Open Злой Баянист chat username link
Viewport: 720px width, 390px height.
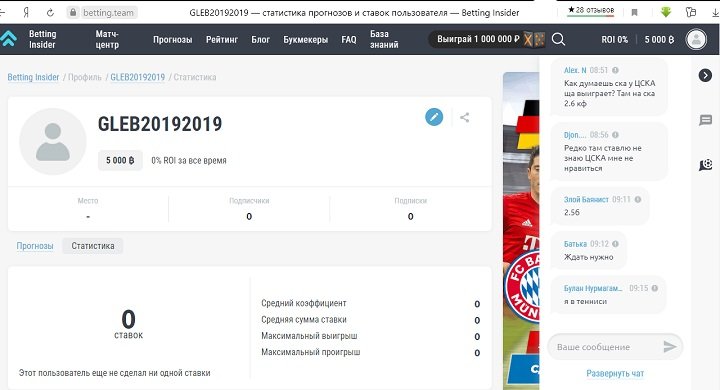click(x=586, y=199)
